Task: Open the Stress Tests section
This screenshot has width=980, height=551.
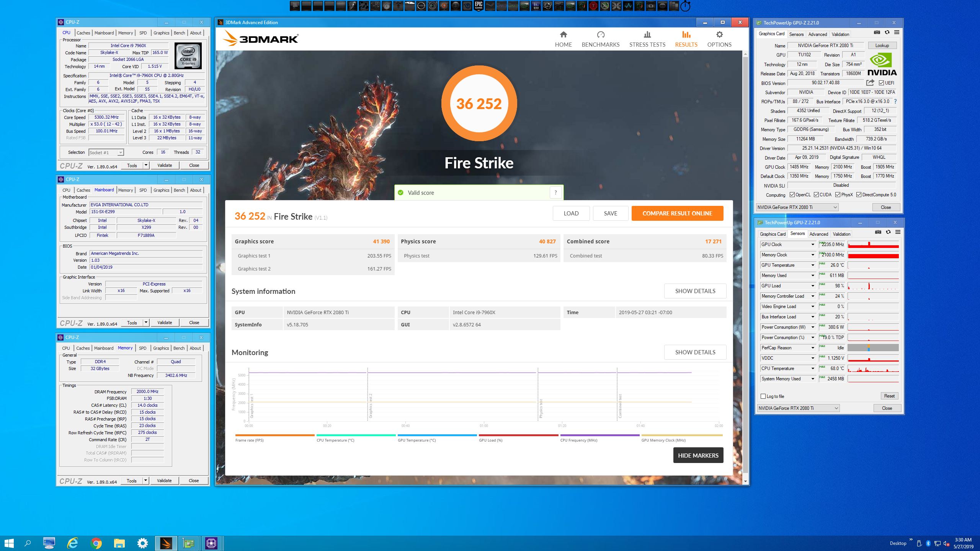Action: [x=647, y=39]
